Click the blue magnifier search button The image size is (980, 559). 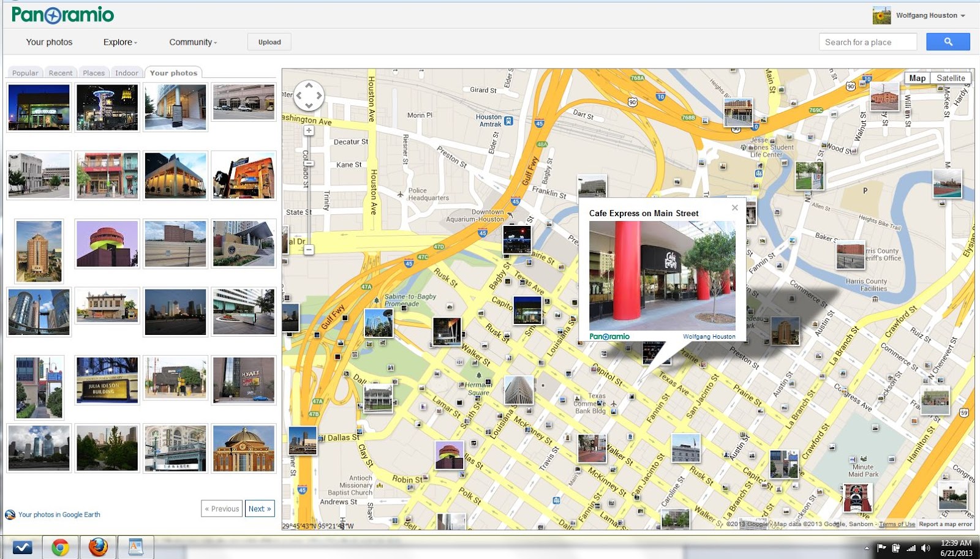click(x=948, y=42)
